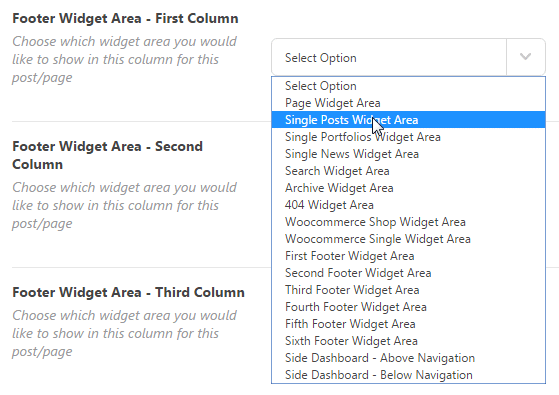Image resolution: width=559 pixels, height=395 pixels.
Task: Choose First Footer Widget Area
Action: (x=408, y=256)
